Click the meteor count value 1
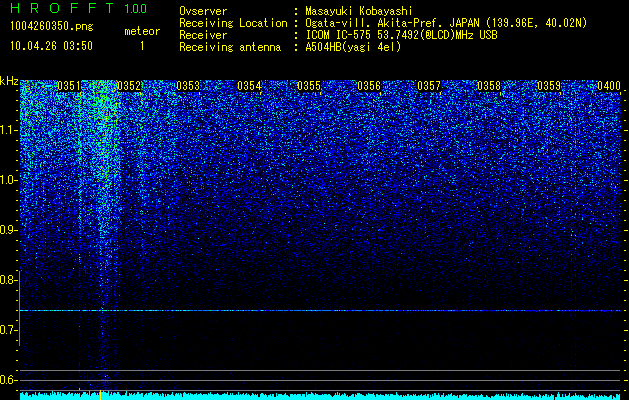The width and height of the screenshot is (629, 400). pos(142,46)
